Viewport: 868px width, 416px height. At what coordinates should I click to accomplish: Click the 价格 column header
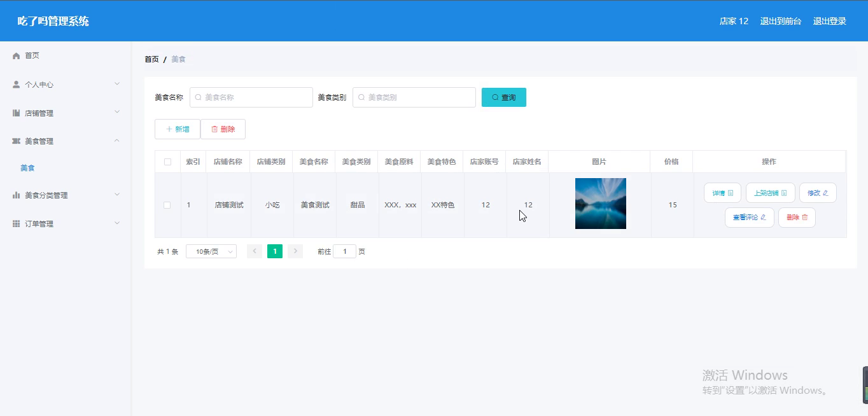[x=671, y=162]
